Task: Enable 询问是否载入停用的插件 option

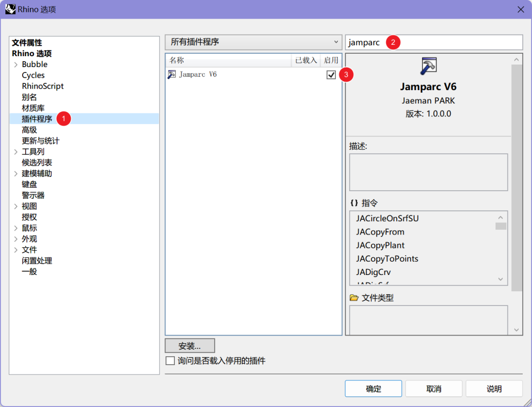Action: tap(169, 361)
